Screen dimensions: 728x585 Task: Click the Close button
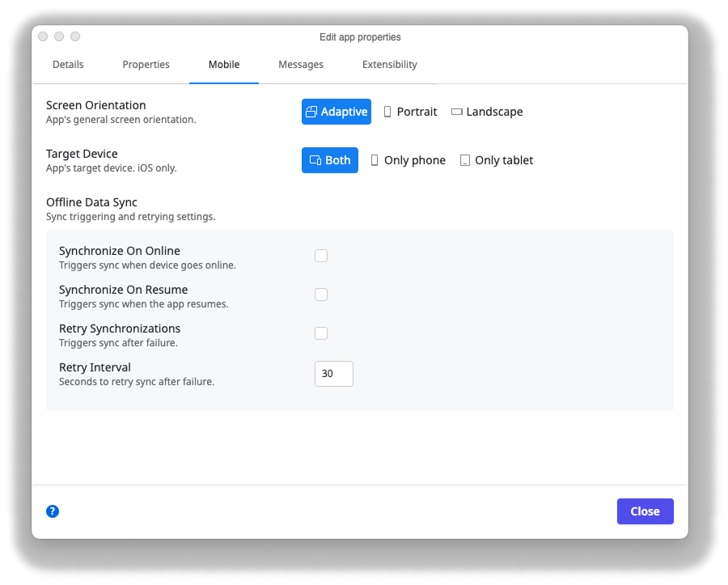[645, 511]
